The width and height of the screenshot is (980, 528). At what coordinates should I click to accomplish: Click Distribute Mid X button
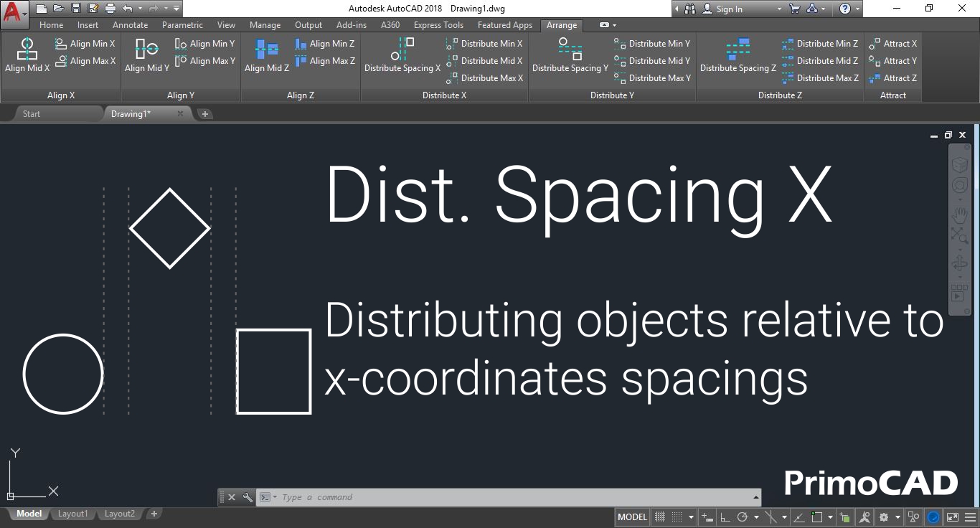484,61
